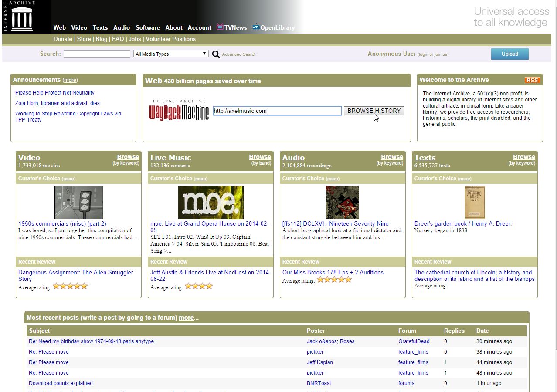557x392 pixels.
Task: Open the RSS feed icon
Action: (x=532, y=80)
